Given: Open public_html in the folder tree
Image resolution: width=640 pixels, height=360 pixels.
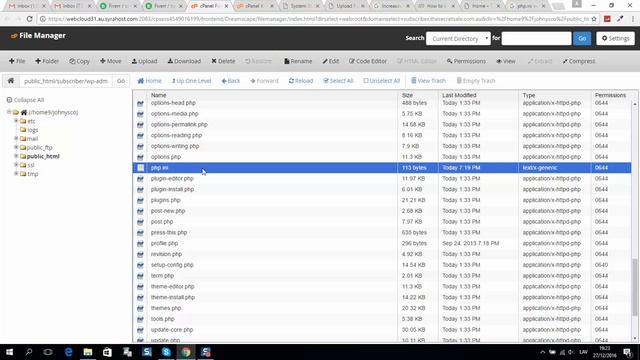Looking at the screenshot, I should [x=43, y=156].
